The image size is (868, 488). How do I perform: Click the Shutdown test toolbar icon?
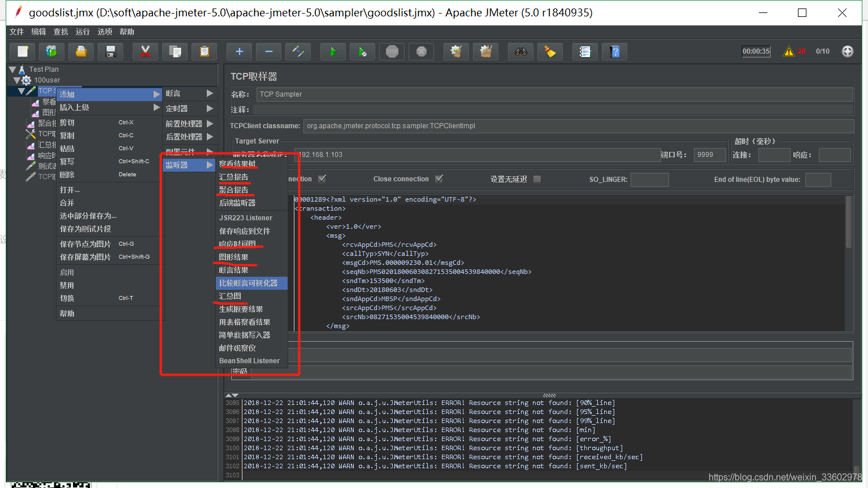(x=421, y=51)
